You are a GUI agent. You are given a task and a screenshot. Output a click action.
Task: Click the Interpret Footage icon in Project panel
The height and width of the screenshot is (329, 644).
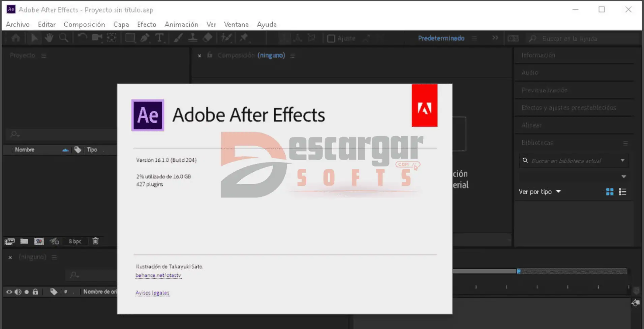(9, 241)
